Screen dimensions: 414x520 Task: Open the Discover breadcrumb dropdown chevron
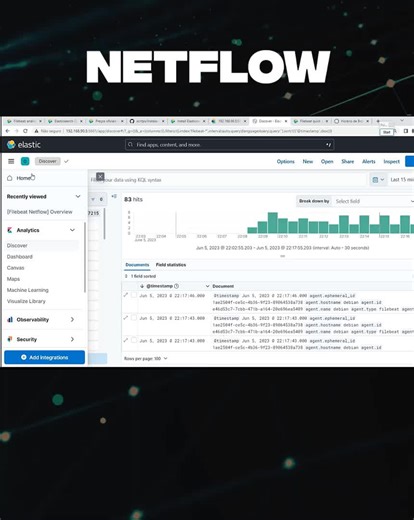[66, 161]
